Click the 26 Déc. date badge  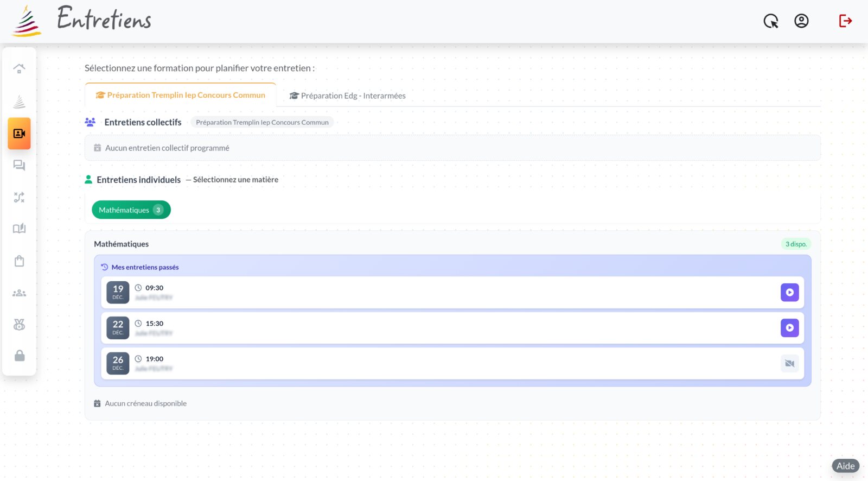(118, 364)
